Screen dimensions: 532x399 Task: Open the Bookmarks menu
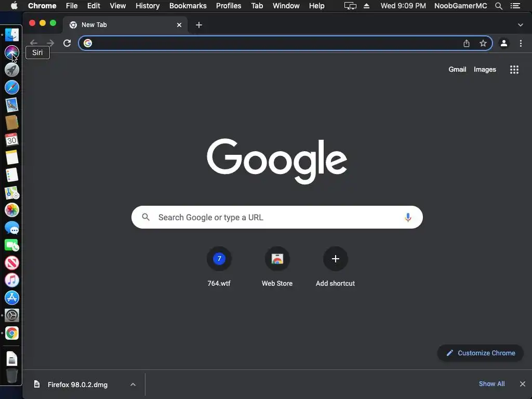(188, 6)
